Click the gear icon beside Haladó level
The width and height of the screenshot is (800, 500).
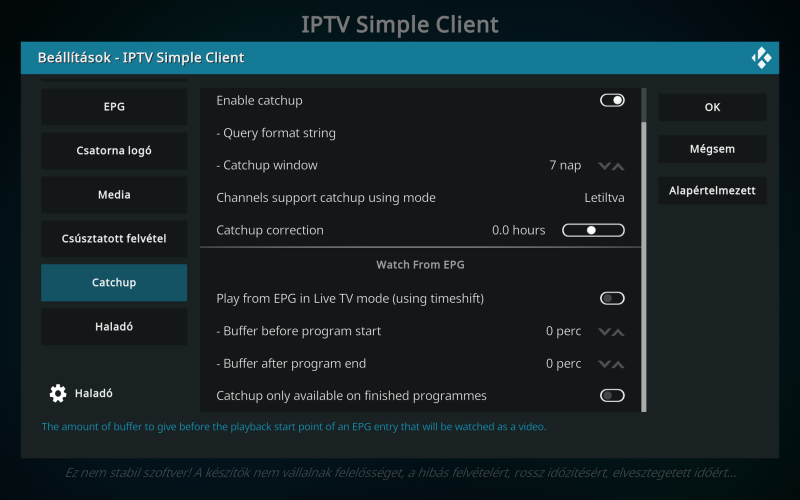pyautogui.click(x=58, y=393)
